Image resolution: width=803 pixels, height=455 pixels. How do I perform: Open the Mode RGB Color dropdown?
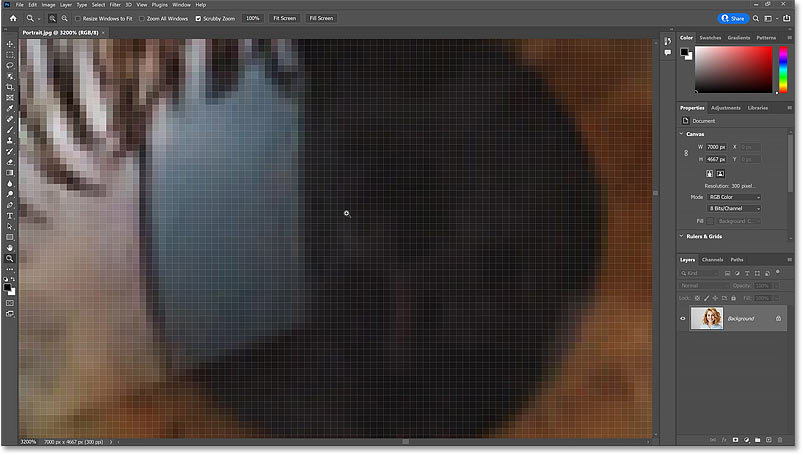point(734,197)
